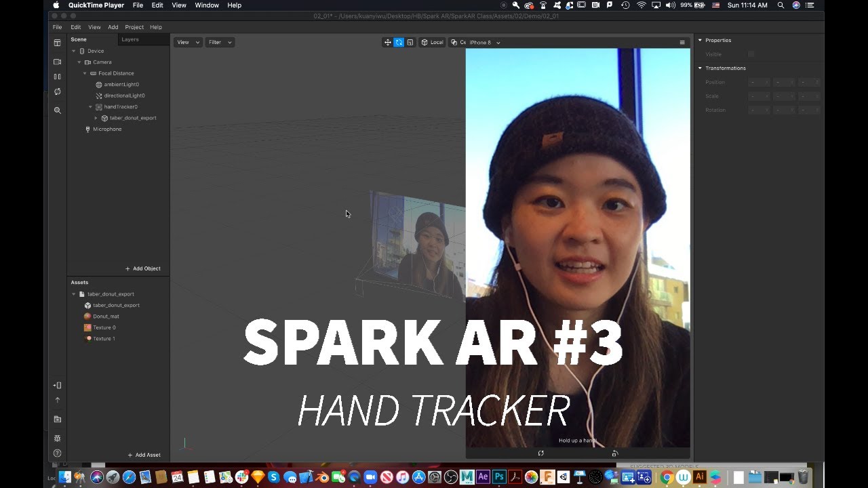Open the asset library folder icon
The image size is (868, 488).
[58, 419]
